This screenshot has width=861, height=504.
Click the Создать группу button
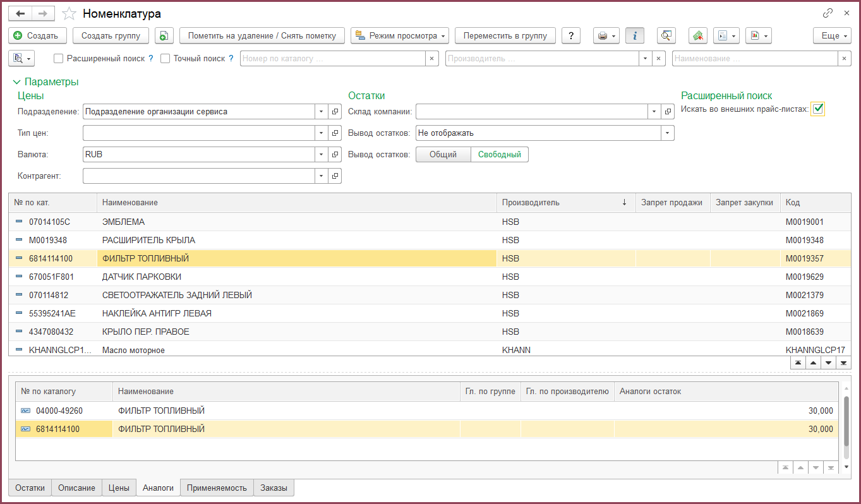click(x=111, y=36)
